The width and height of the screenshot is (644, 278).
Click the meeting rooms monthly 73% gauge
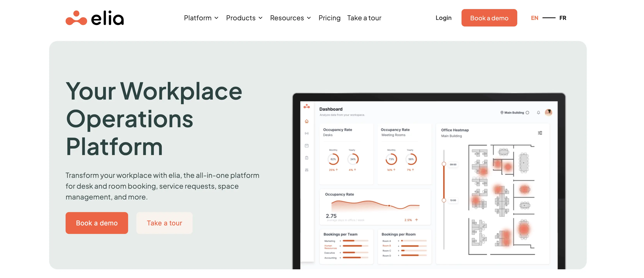pos(391,159)
